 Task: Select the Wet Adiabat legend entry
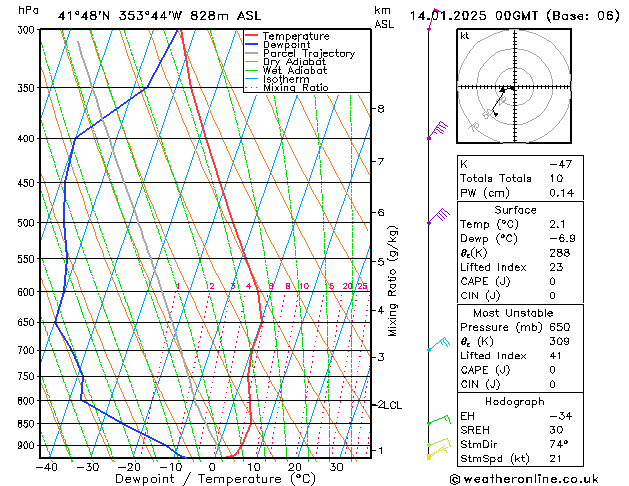tap(286, 70)
